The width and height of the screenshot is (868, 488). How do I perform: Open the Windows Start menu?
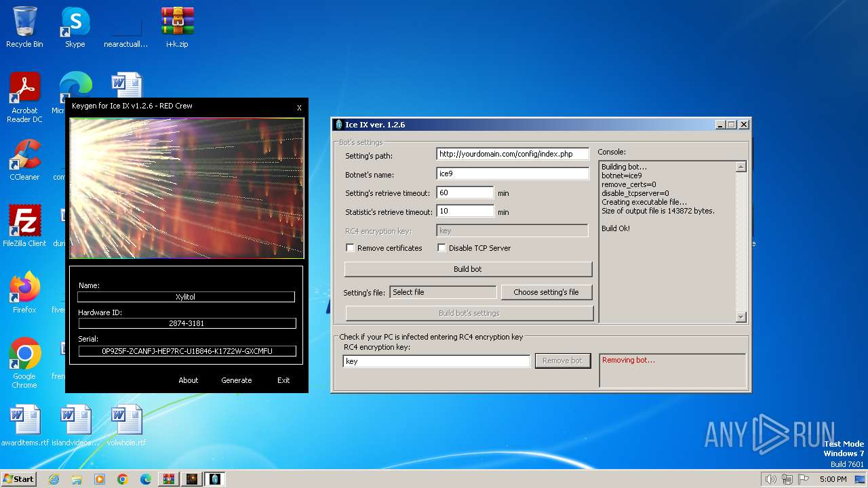[18, 479]
